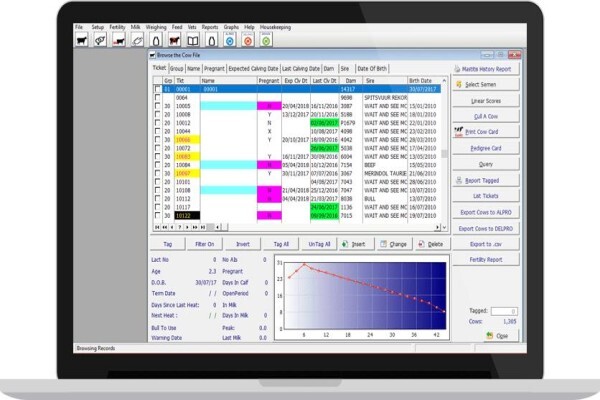This screenshot has width=600, height=400.
Task: Click the question mark locator button
Action: [180, 227]
